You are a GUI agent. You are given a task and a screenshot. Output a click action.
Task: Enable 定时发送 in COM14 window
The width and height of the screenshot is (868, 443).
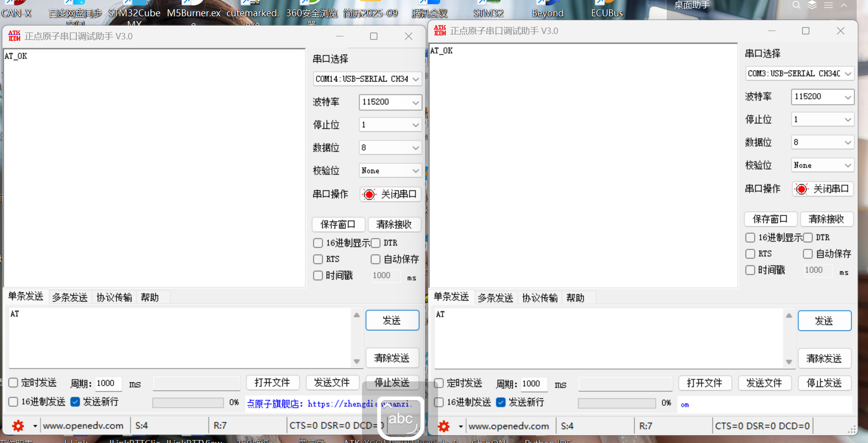click(x=13, y=383)
